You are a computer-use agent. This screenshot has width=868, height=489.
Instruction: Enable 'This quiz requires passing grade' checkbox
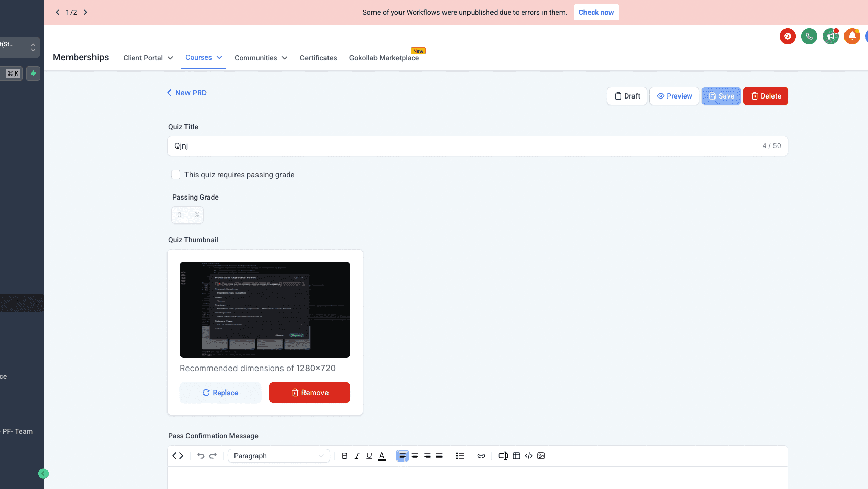coord(176,175)
